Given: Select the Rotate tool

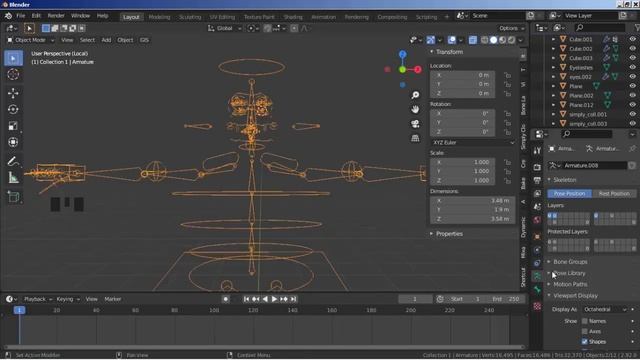Looking at the screenshot, I should (x=13, y=109).
